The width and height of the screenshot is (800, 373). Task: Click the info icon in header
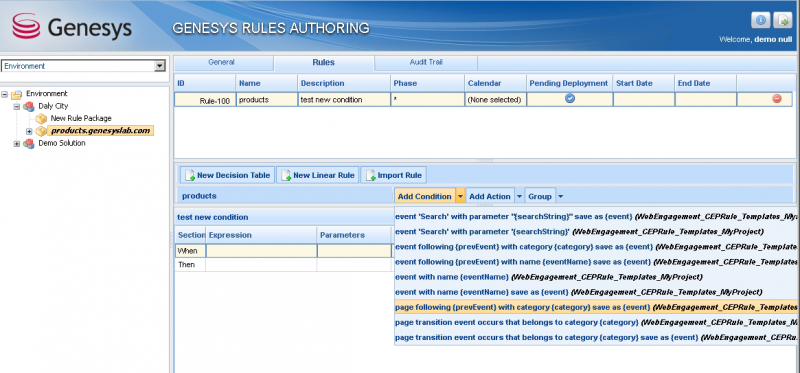[761, 20]
